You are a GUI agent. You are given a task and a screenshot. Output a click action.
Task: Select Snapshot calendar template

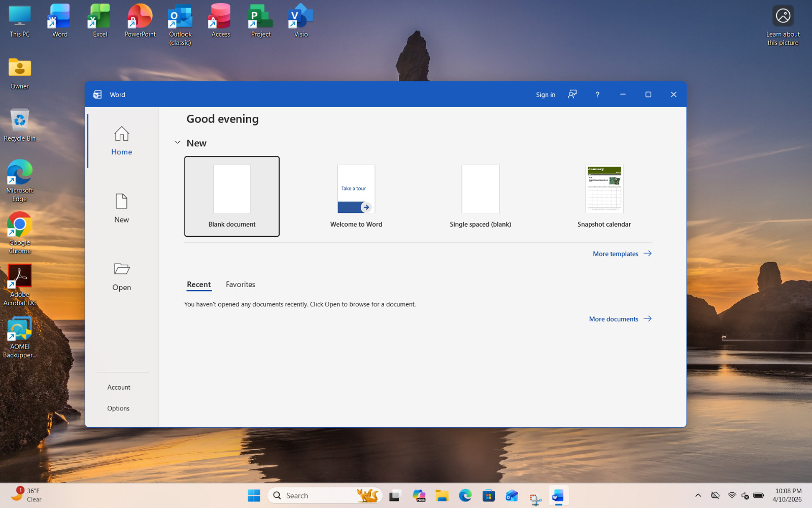(604, 196)
